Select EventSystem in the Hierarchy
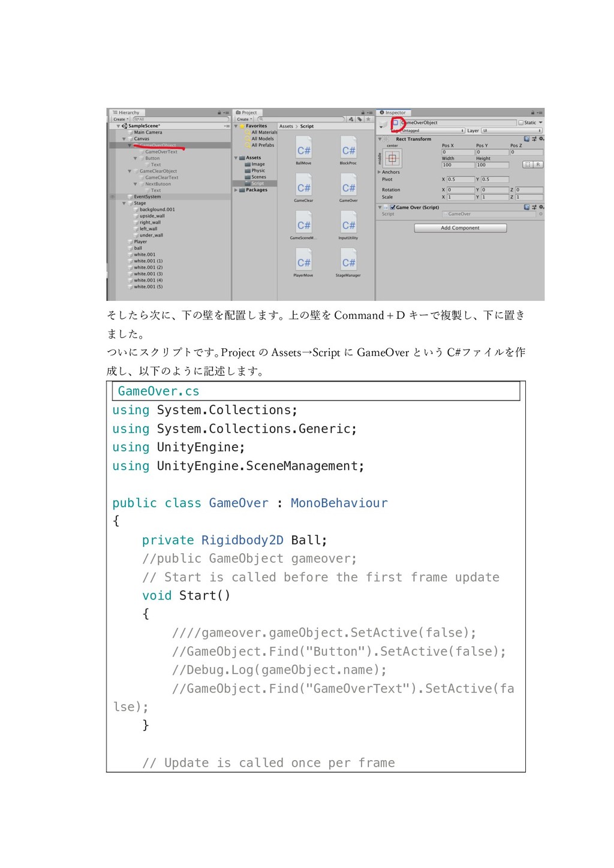 [147, 197]
